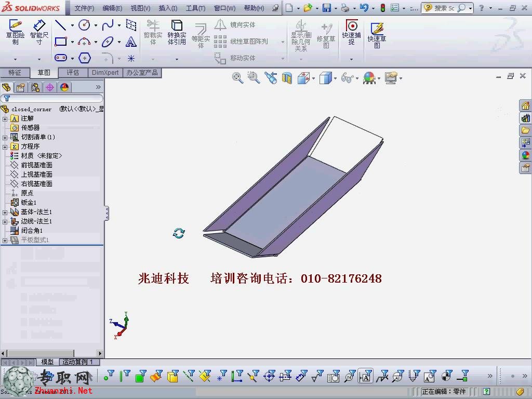
Task: Open the DimXpertManager tab icon
Action: [50, 87]
